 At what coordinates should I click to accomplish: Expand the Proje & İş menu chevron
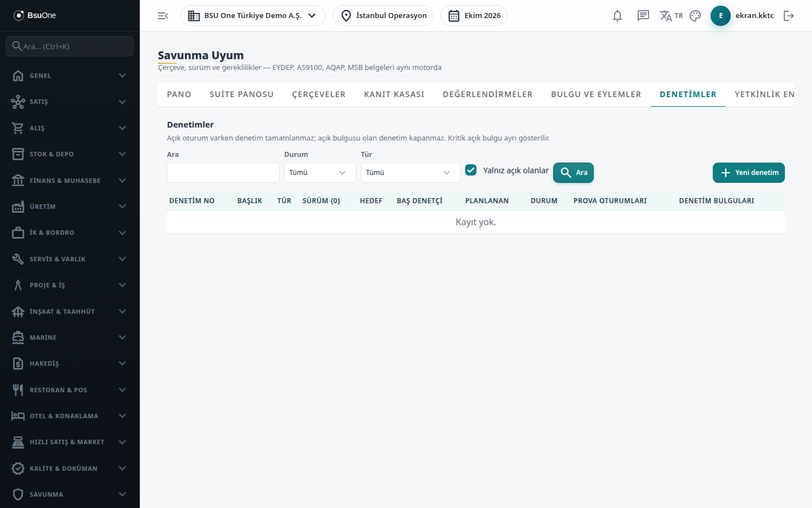[x=122, y=285]
